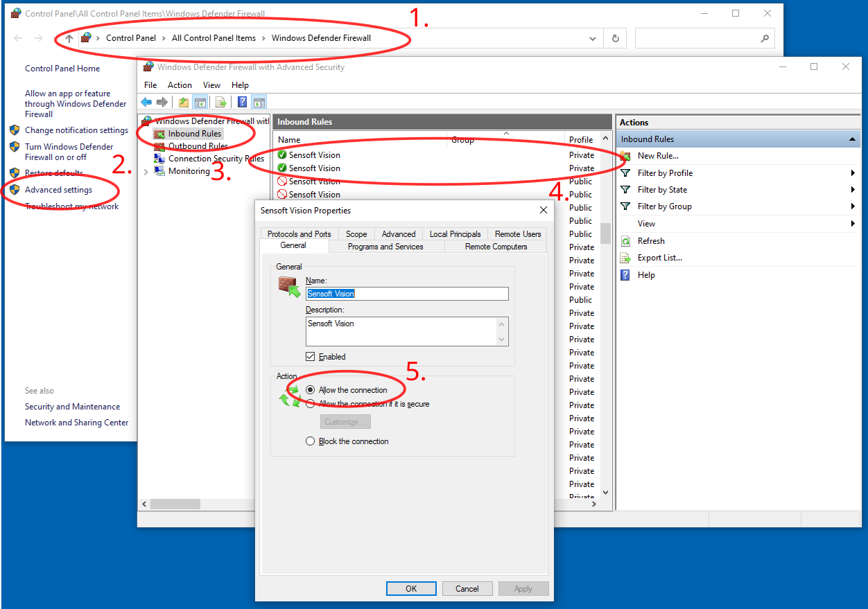Toggle the Enabled checkbox in Sensoft Vision Properties
Viewport: 868px width, 609px height.
pos(311,357)
